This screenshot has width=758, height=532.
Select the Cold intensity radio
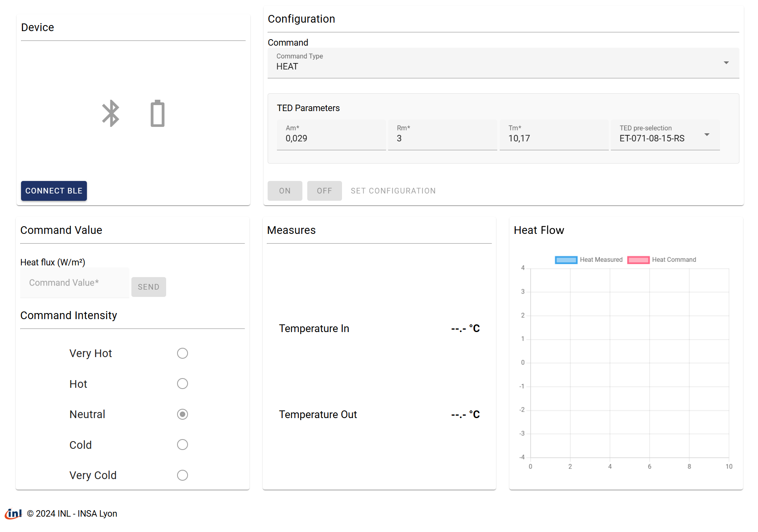click(182, 445)
